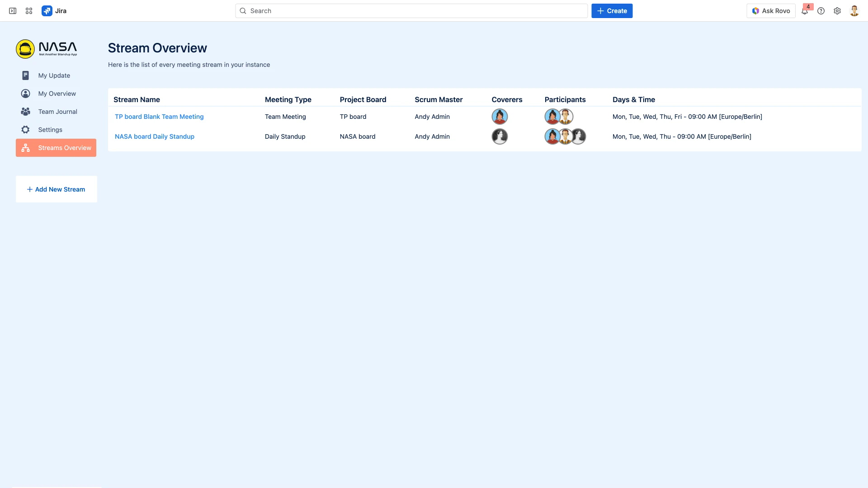Open My Update in sidebar
868x488 pixels.
(x=54, y=75)
